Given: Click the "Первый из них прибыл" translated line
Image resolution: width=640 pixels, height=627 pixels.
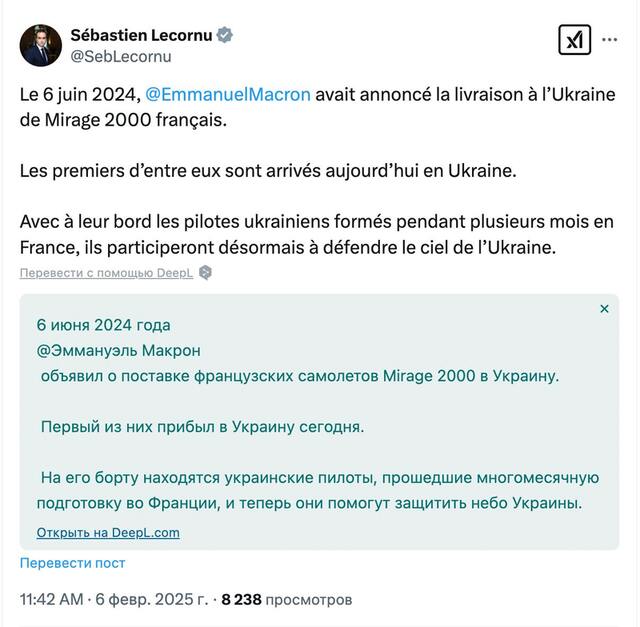Looking at the screenshot, I should (202, 427).
